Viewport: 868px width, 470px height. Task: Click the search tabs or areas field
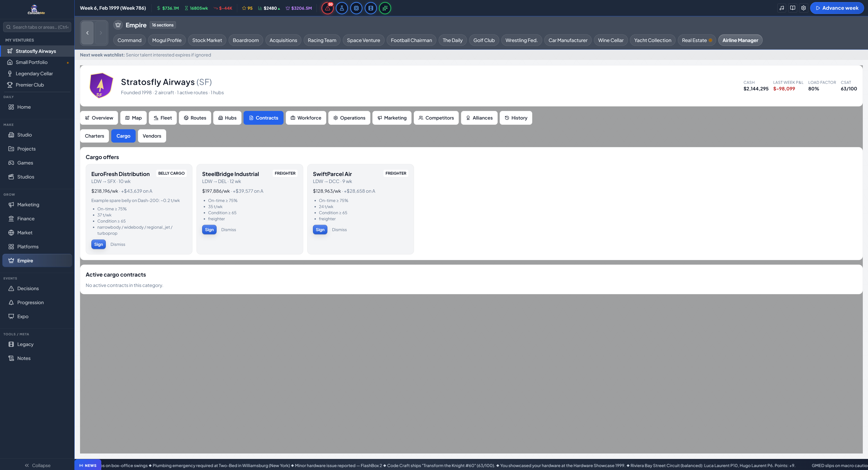[x=37, y=27]
